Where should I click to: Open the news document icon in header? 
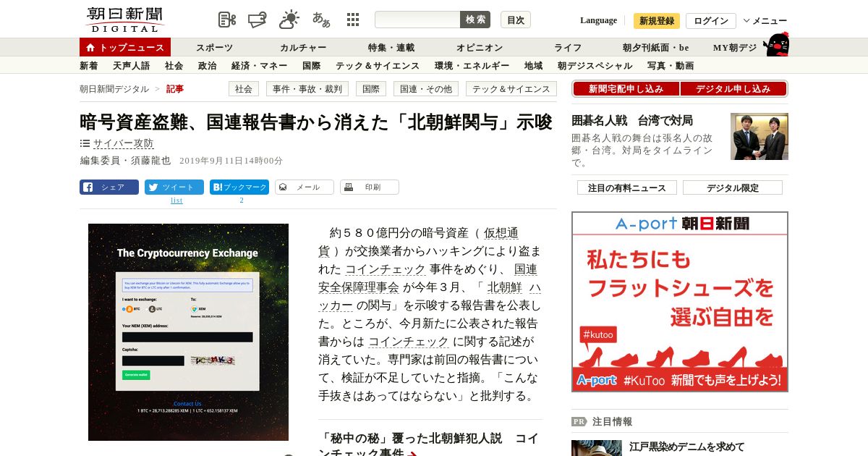coord(227,20)
